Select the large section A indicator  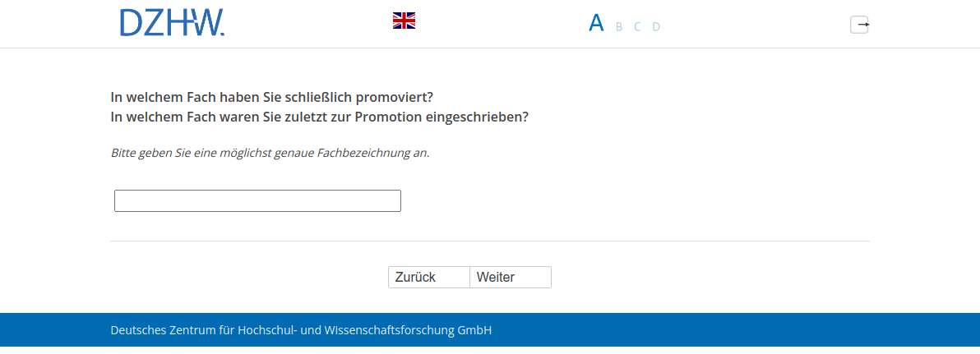tap(596, 23)
